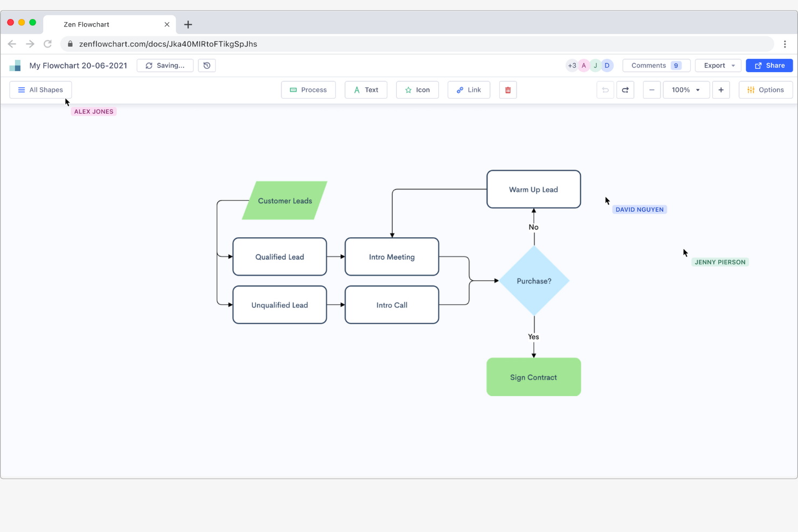Click the redo arrow icon

tap(625, 89)
